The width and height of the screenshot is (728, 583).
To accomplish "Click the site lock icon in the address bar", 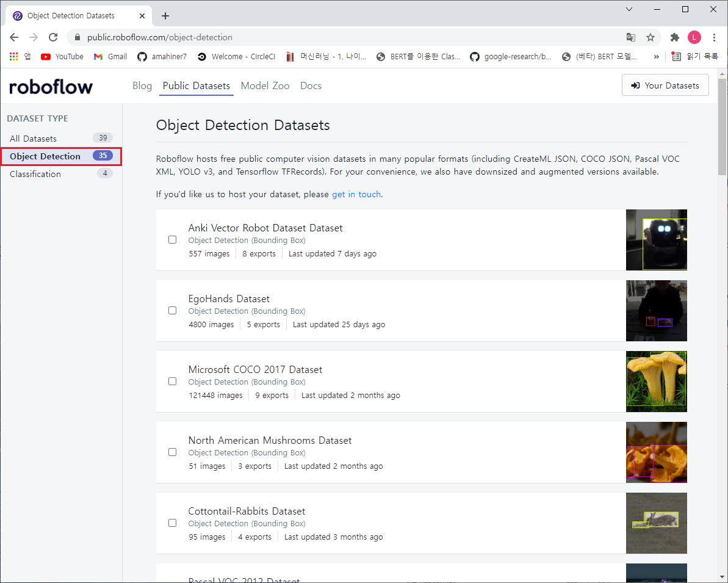I will pyautogui.click(x=77, y=37).
